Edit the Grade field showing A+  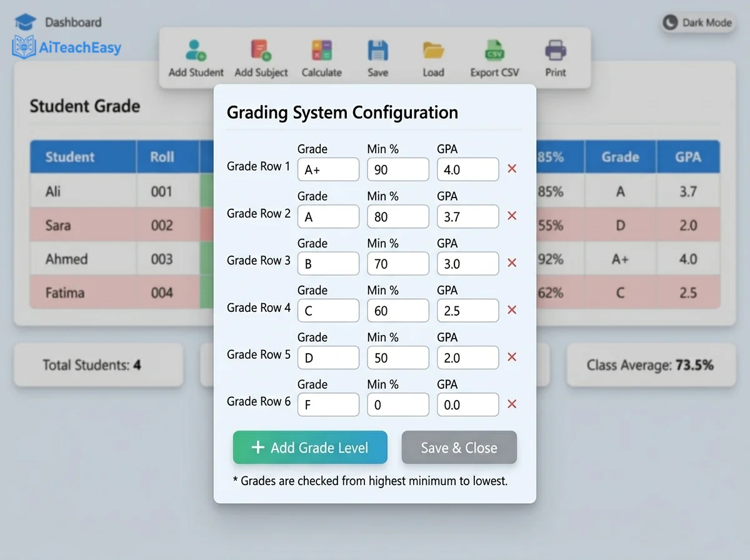[x=328, y=169]
